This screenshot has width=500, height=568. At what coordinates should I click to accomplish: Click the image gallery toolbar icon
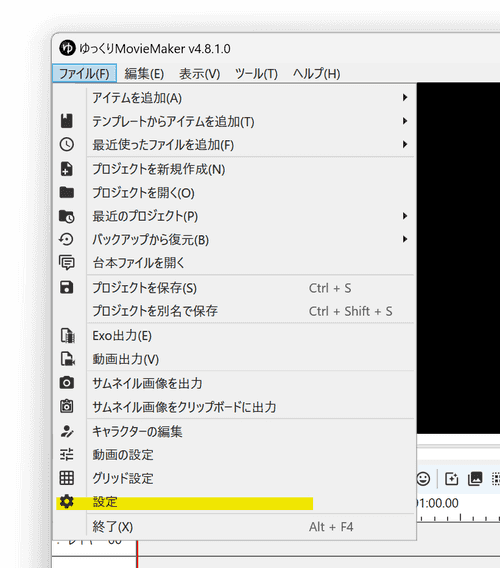[x=475, y=479]
